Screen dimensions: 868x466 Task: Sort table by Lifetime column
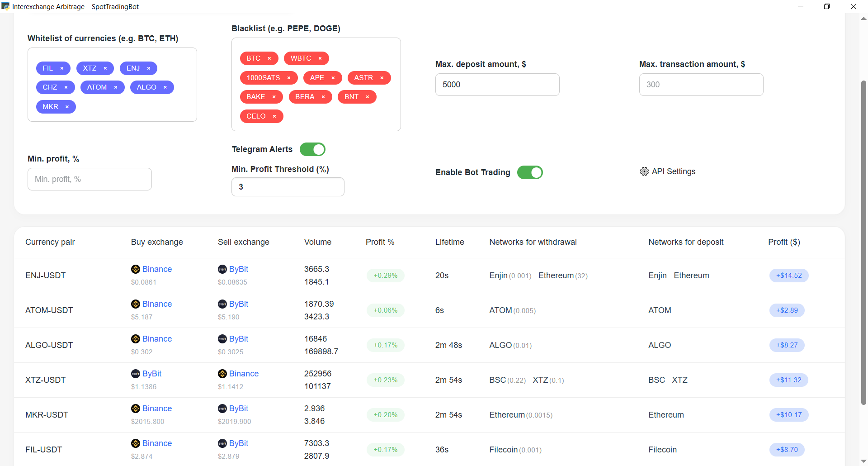tap(449, 242)
